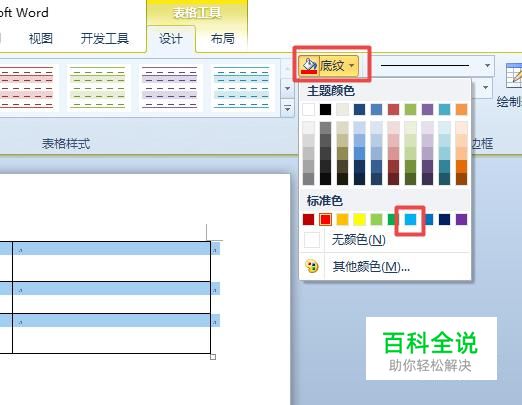Choose the orange standard color
Viewport: 522px width, 405px height.
coord(342,219)
